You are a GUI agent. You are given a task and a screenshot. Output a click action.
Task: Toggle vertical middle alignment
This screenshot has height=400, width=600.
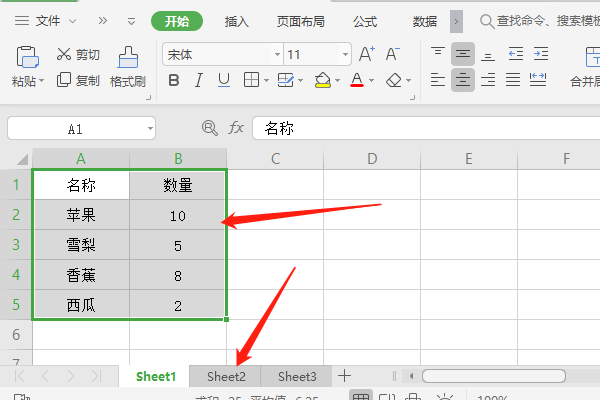click(x=463, y=54)
